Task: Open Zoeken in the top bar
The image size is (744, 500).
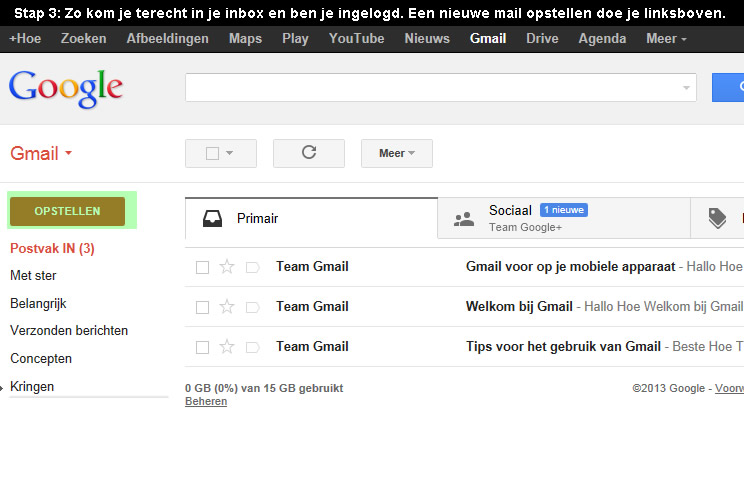Action: tap(84, 39)
